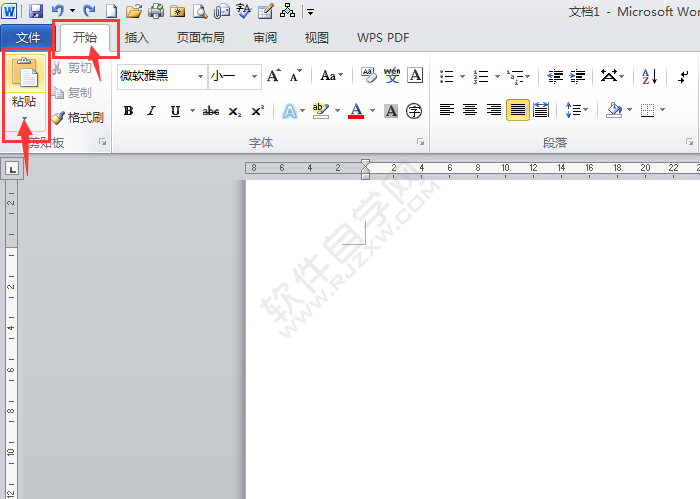Grow the font size
The image size is (700, 499).
click(274, 76)
